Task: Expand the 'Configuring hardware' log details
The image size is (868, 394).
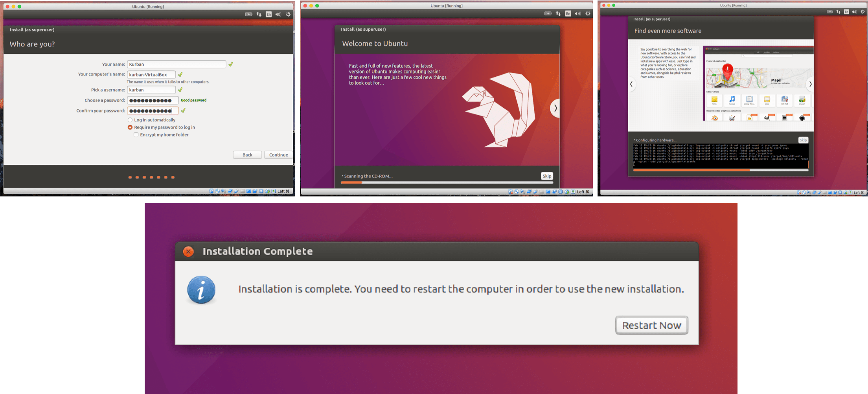Action: [635, 140]
